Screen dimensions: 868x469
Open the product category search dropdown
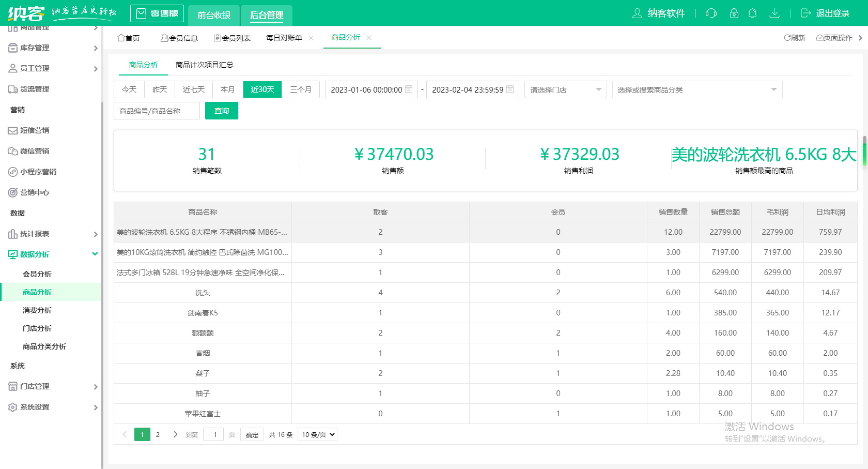click(x=696, y=89)
